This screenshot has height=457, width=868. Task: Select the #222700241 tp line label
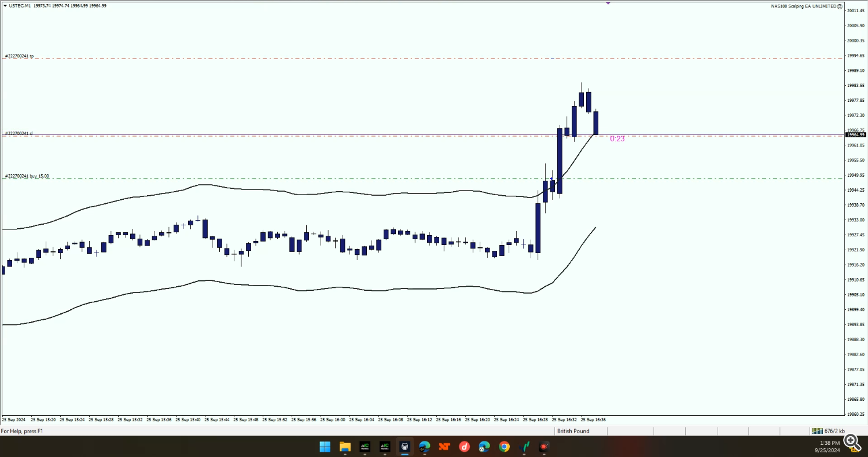[x=19, y=56]
